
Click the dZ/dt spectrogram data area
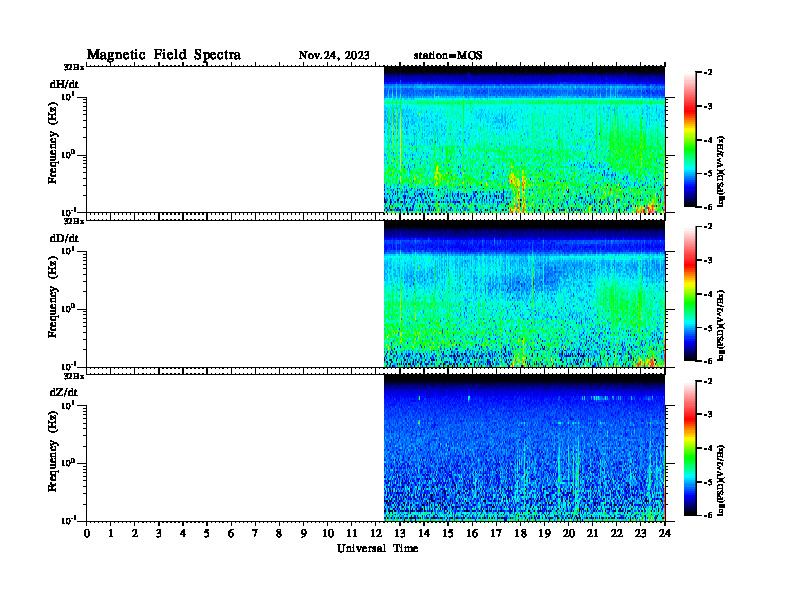point(524,447)
